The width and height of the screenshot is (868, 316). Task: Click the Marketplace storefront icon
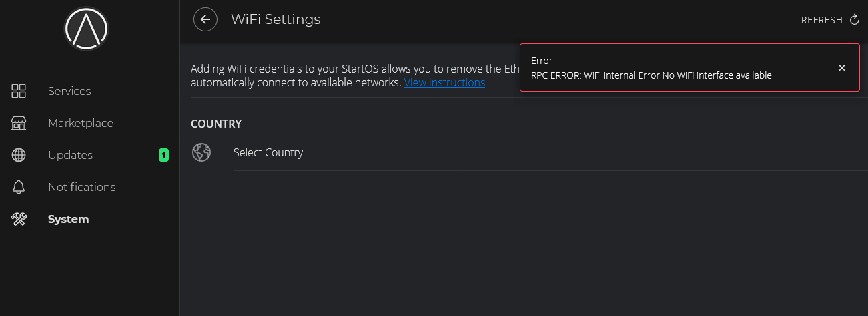[19, 123]
